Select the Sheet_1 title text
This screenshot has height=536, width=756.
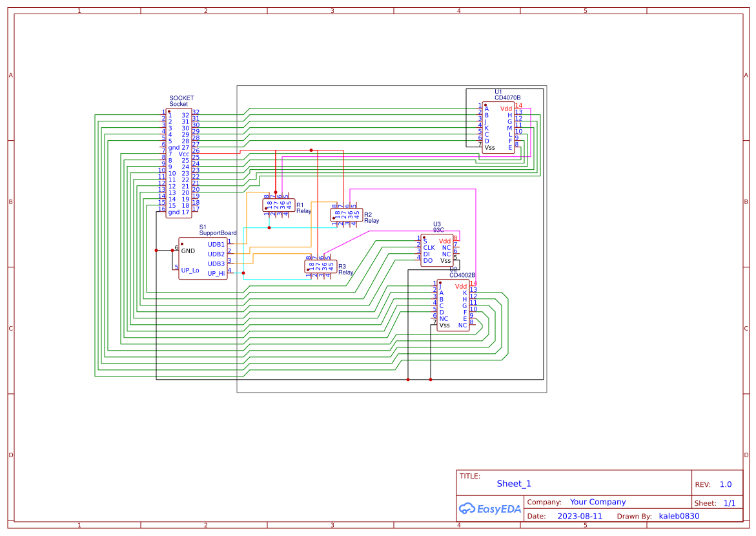tap(513, 483)
